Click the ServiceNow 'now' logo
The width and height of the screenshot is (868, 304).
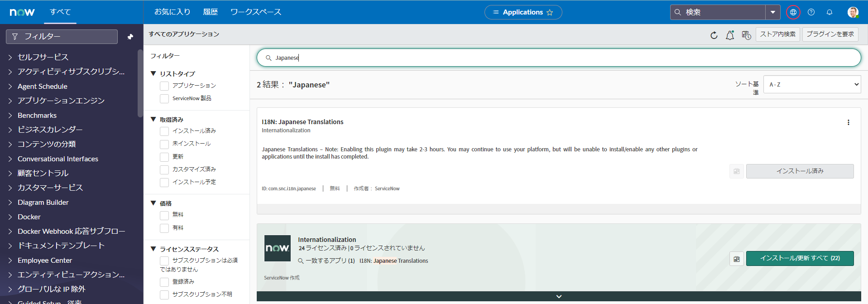[x=22, y=12]
